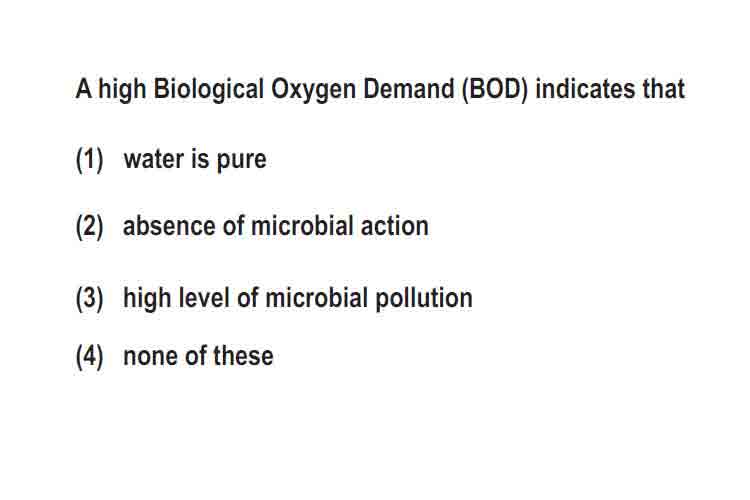Click the word "pollution" in option three

pyautogui.click(x=424, y=299)
